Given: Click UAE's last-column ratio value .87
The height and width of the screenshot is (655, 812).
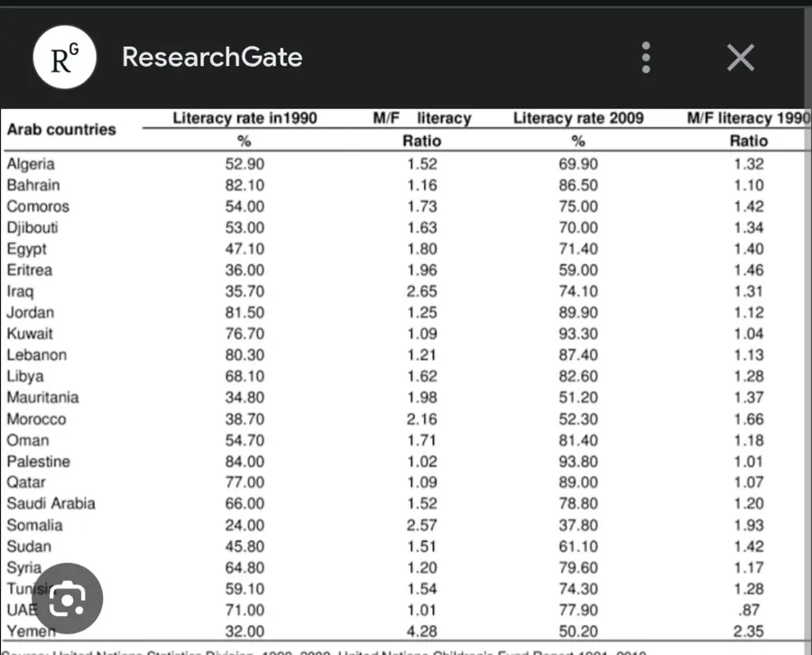Looking at the screenshot, I should [x=749, y=610].
